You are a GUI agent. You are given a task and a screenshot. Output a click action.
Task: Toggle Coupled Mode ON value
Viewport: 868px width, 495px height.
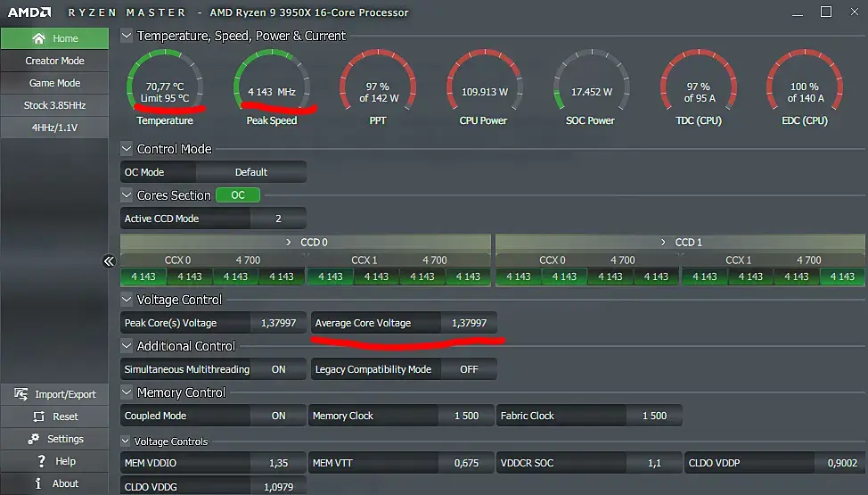[278, 416]
